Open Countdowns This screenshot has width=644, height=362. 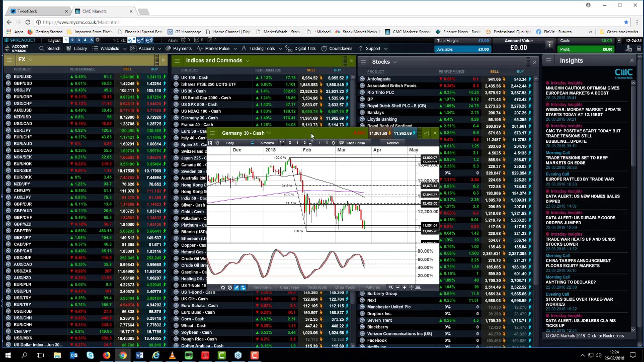[x=337, y=49]
